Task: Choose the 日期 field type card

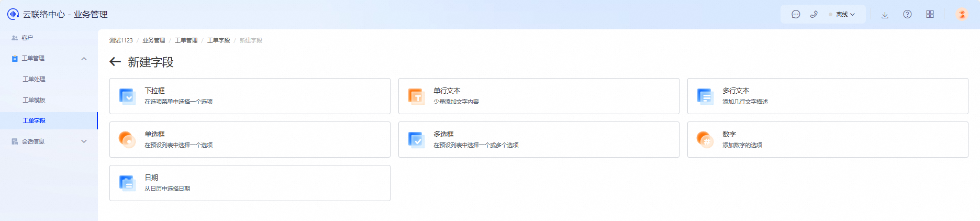Action: point(250,183)
